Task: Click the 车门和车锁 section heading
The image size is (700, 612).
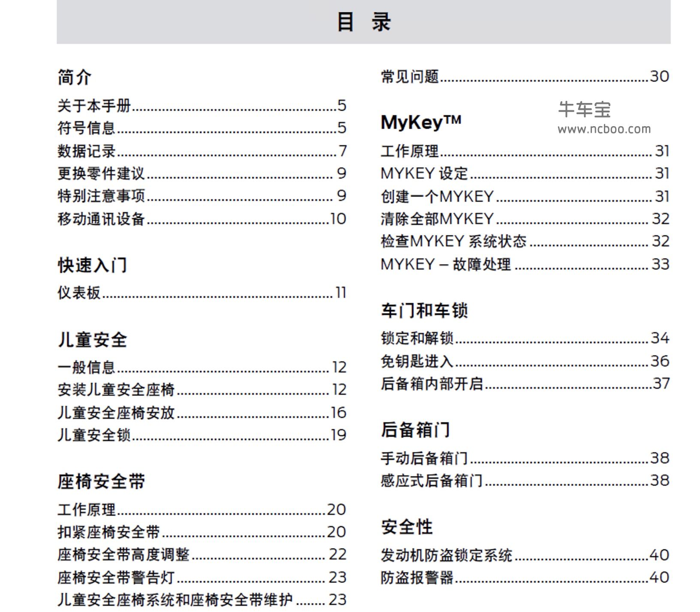Action: coord(424,310)
